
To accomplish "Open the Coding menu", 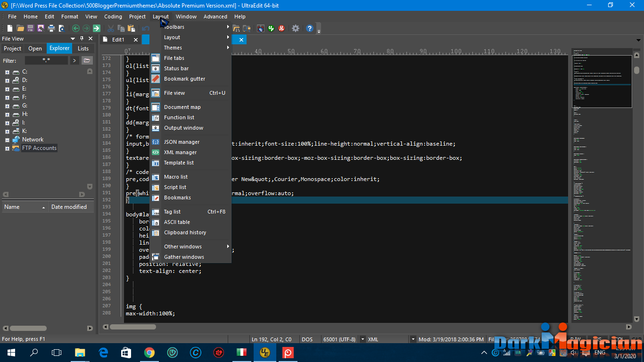I will pyautogui.click(x=113, y=16).
